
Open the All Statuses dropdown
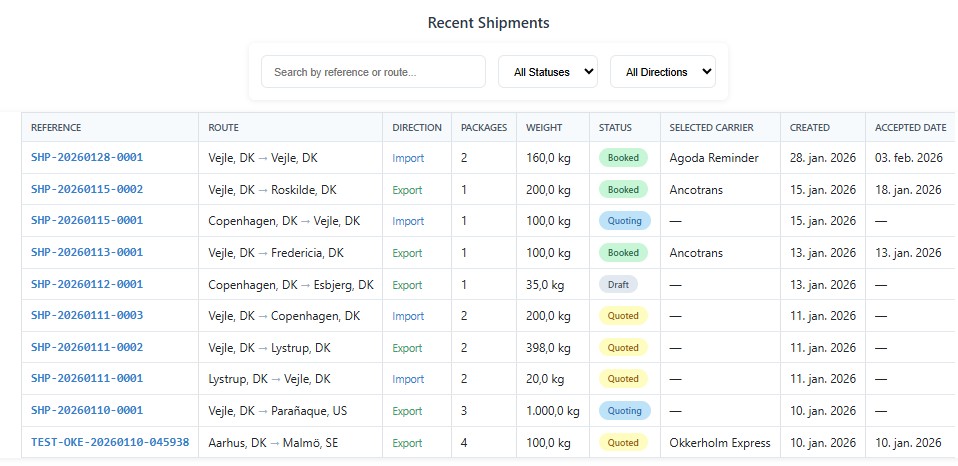pyautogui.click(x=548, y=72)
